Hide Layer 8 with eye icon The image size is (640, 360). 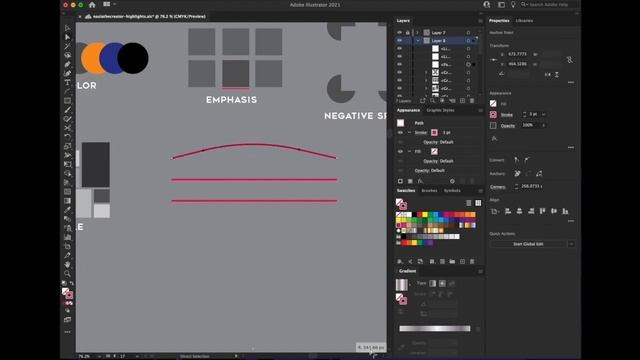click(400, 40)
